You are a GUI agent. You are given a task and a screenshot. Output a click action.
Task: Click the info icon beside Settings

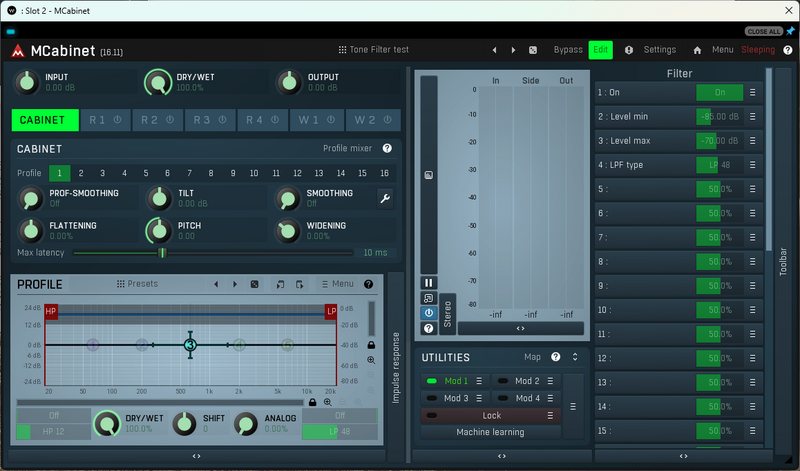point(629,50)
